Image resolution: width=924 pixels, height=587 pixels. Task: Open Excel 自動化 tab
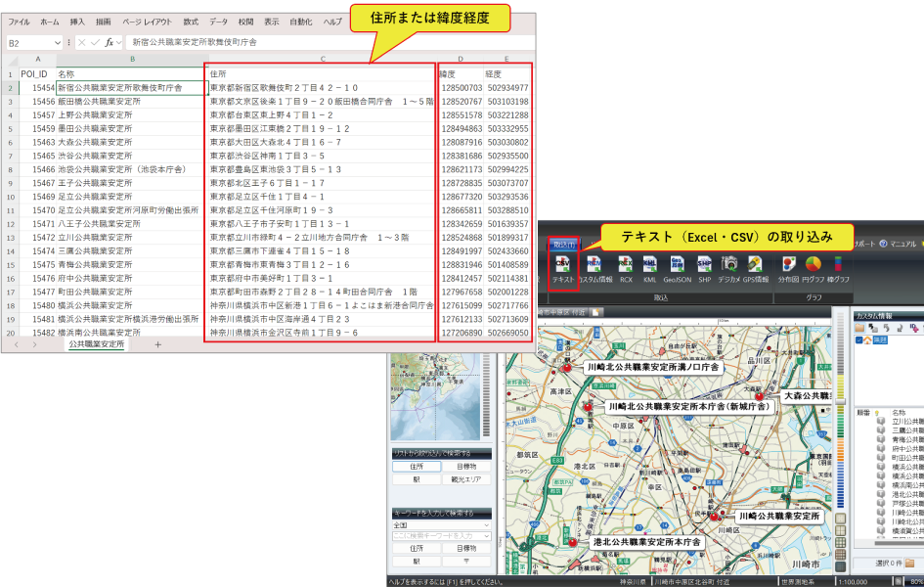(300, 22)
